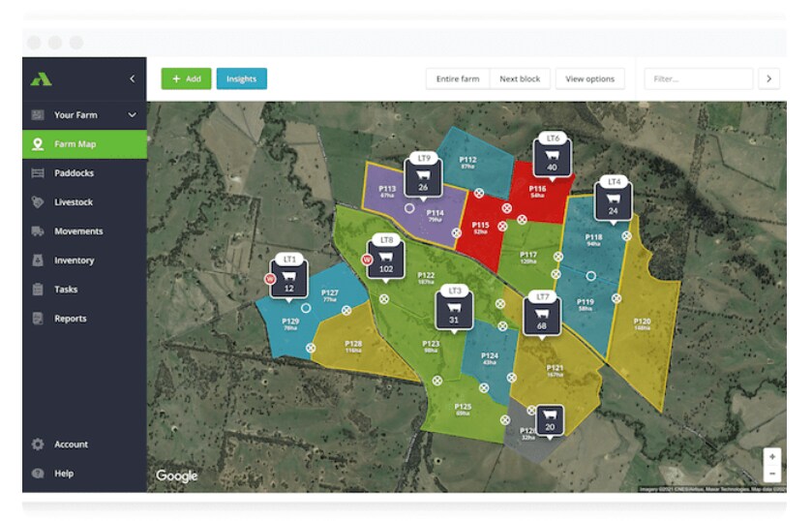This screenshot has height=521, width=812.
Task: Select the LT7 livestock marker showing 68
Action: tap(542, 315)
